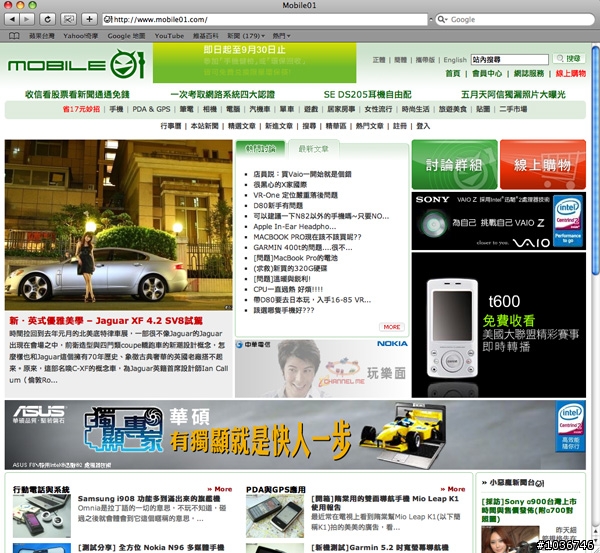This screenshot has width=600, height=553.
Task: Open Google 地圖 bookmark
Action: pos(126,36)
